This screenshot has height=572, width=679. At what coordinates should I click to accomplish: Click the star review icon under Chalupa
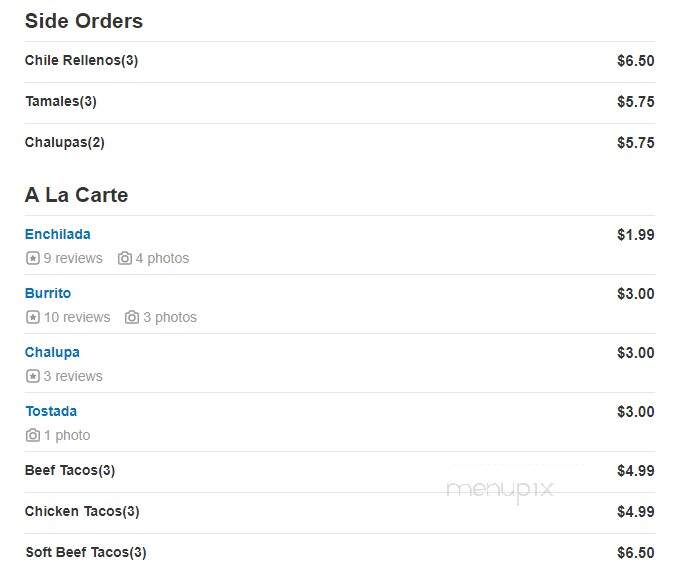click(x=32, y=376)
